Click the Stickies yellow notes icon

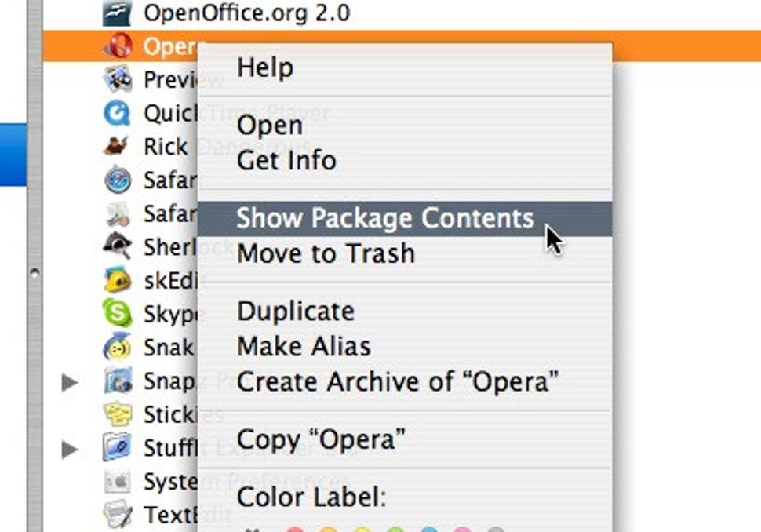pos(118,414)
